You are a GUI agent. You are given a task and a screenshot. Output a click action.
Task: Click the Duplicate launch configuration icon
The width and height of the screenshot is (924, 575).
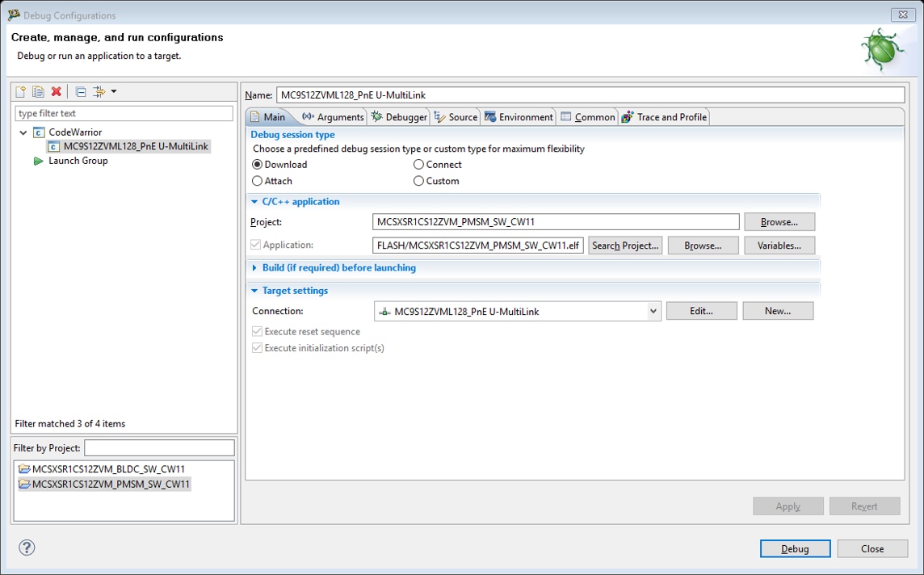tap(38, 91)
